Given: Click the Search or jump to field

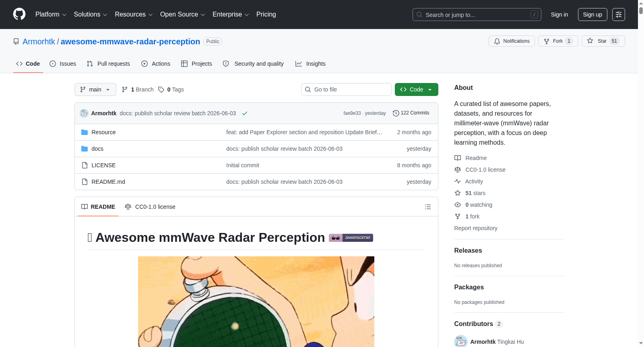Looking at the screenshot, I should coord(477,15).
